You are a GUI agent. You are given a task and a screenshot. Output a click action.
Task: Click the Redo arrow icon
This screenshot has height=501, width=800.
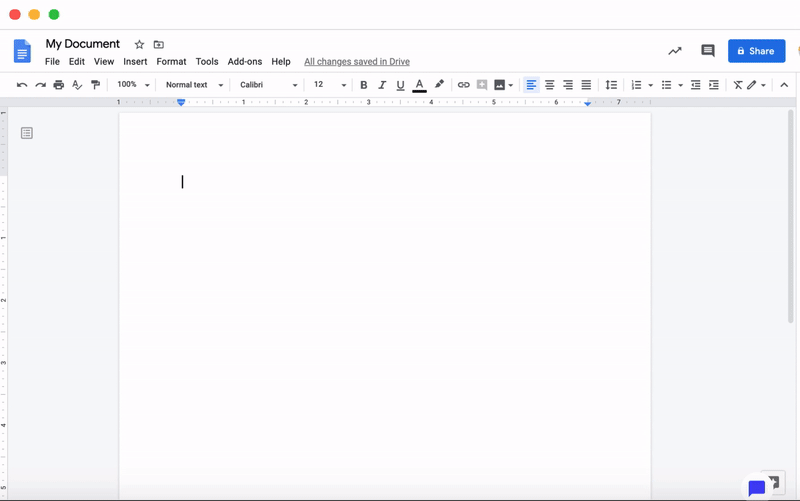(x=40, y=85)
